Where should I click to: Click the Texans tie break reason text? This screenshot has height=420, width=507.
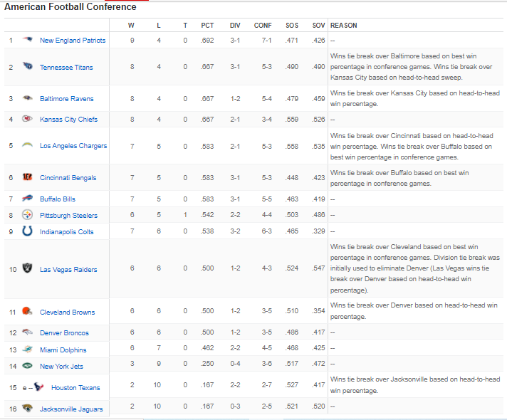click(415, 384)
